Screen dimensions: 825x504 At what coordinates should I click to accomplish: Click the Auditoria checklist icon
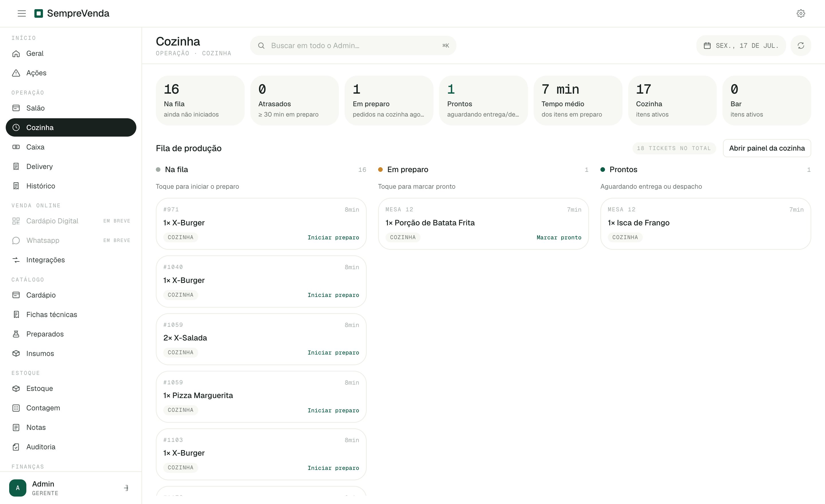tap(16, 447)
